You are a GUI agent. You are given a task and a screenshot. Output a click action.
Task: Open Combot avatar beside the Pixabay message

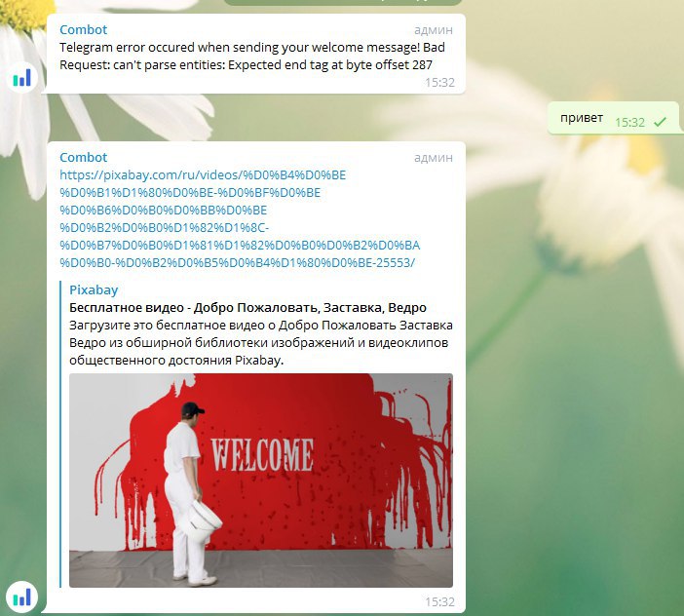point(21,597)
